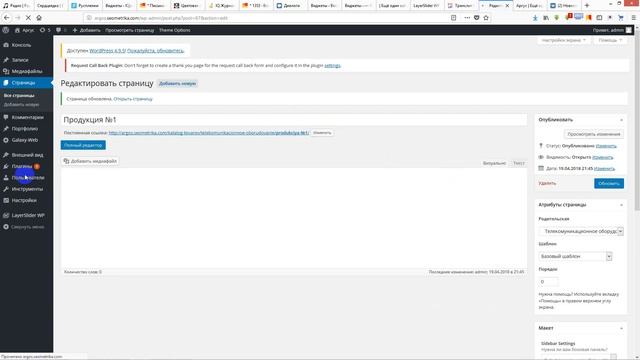640x360 pixels.
Task: Bookmark this page with the star icon
Action: click(486, 18)
